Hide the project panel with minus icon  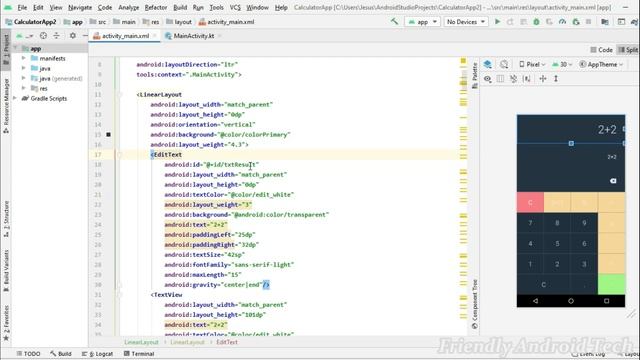click(x=85, y=36)
